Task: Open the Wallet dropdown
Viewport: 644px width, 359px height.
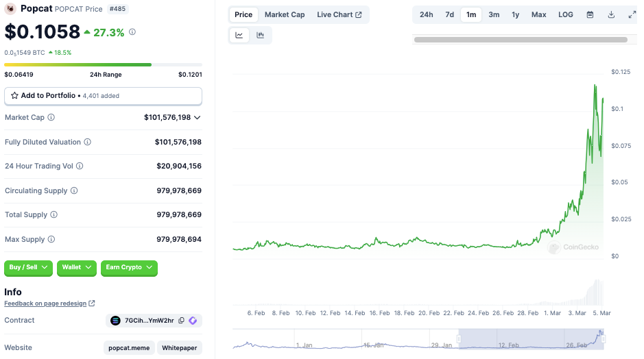Action: click(x=77, y=267)
